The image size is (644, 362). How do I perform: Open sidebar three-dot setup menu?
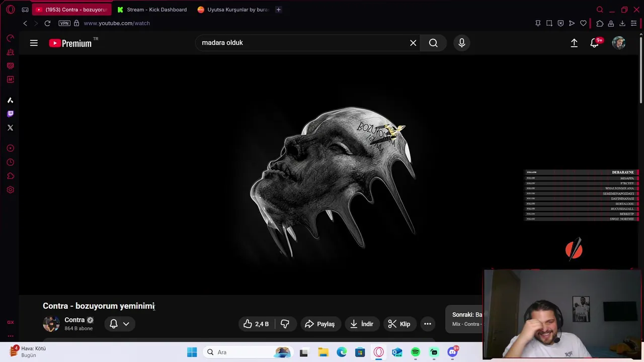tap(10, 336)
